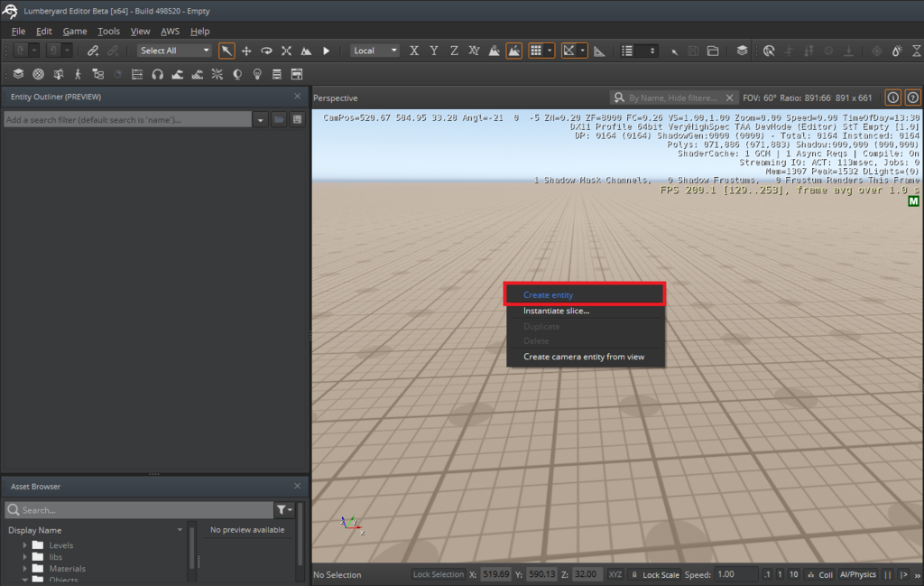Constrain to Y axis
924x586 pixels.
point(434,51)
